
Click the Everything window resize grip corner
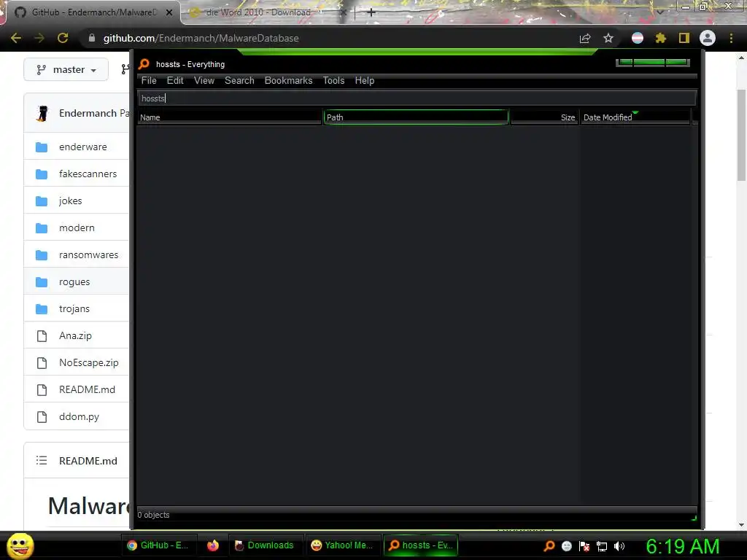(x=694, y=518)
